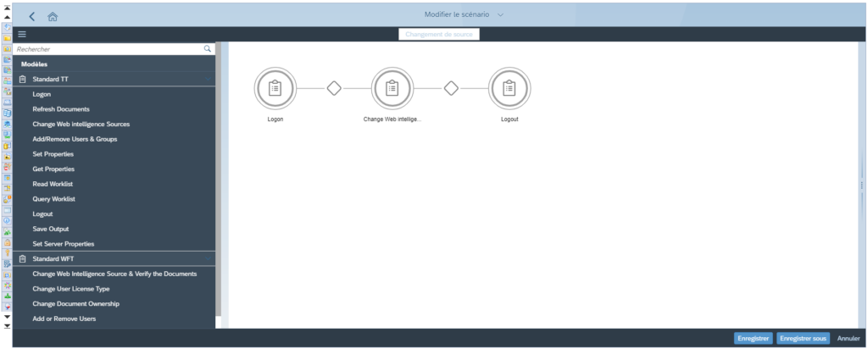The image size is (868, 349).
Task: Toggle the hamburger menu icon
Action: coord(22,34)
